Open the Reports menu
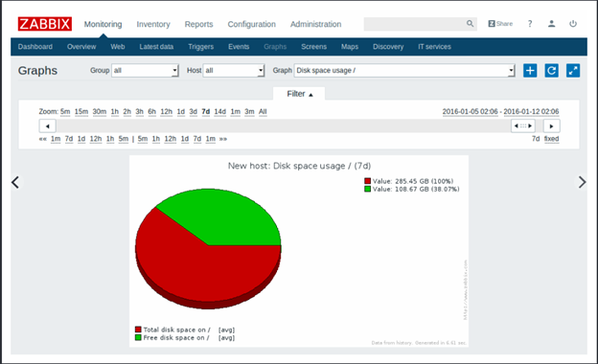The width and height of the screenshot is (598, 364). tap(198, 24)
